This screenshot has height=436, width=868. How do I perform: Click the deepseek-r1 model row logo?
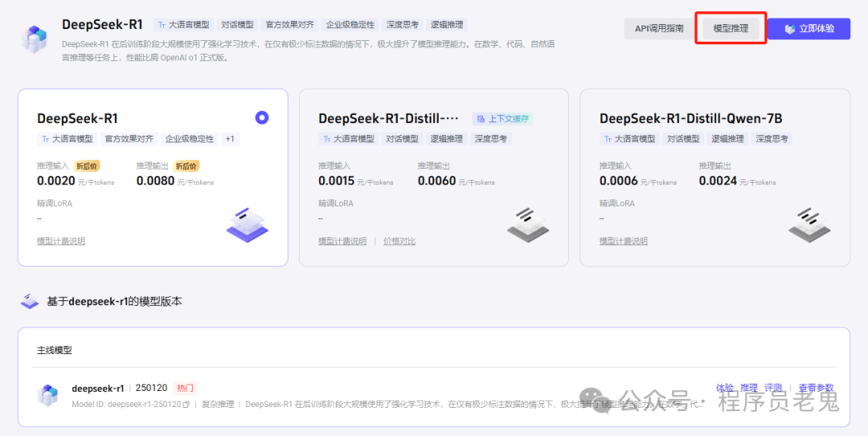47,395
